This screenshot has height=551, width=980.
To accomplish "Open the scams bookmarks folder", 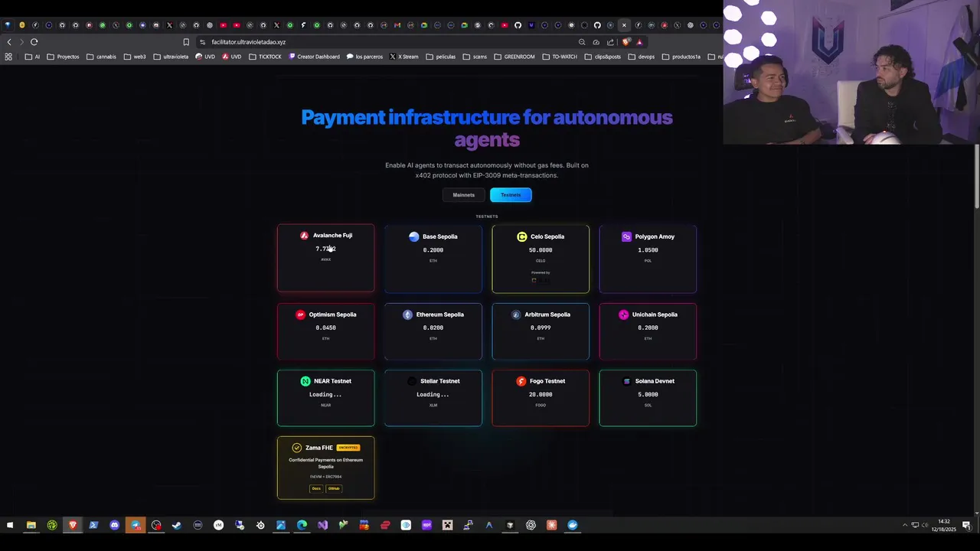I will (475, 57).
